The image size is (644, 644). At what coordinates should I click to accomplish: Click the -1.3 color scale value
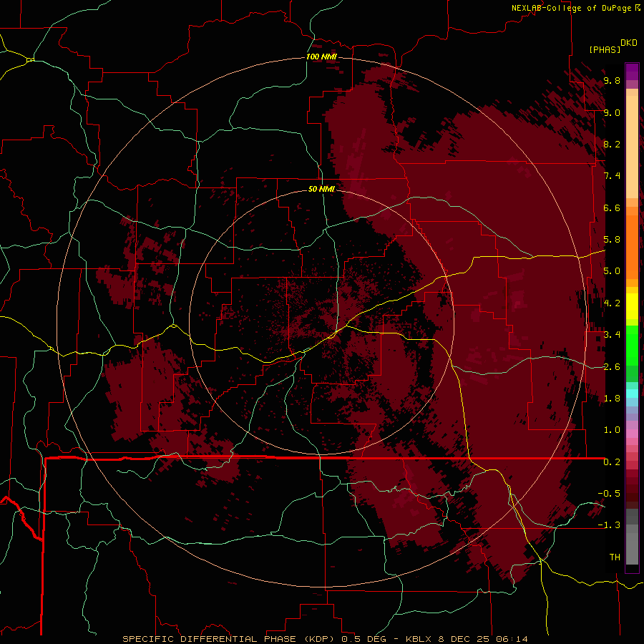[609, 525]
